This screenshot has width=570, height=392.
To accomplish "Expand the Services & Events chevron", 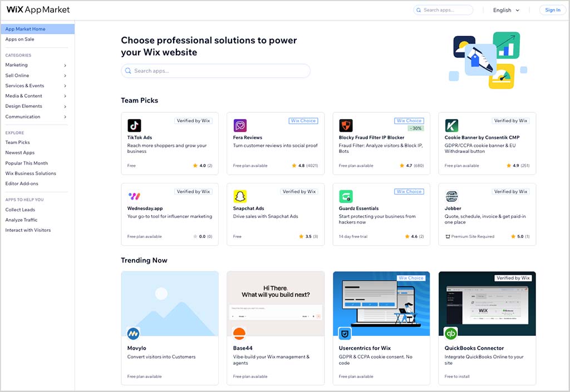I will (65, 86).
